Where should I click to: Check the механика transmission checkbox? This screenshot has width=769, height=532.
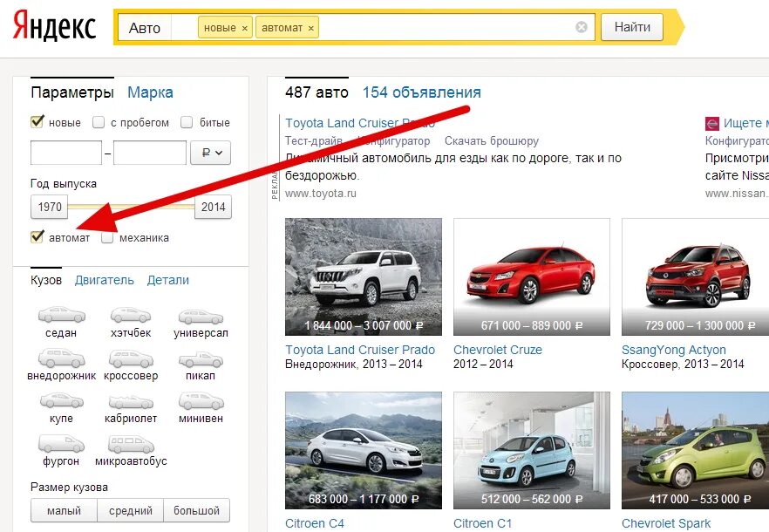pos(107,237)
